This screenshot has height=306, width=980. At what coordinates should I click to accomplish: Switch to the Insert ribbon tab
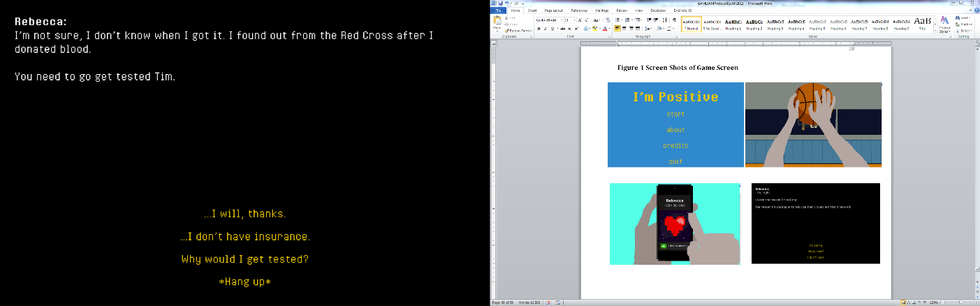(x=532, y=10)
